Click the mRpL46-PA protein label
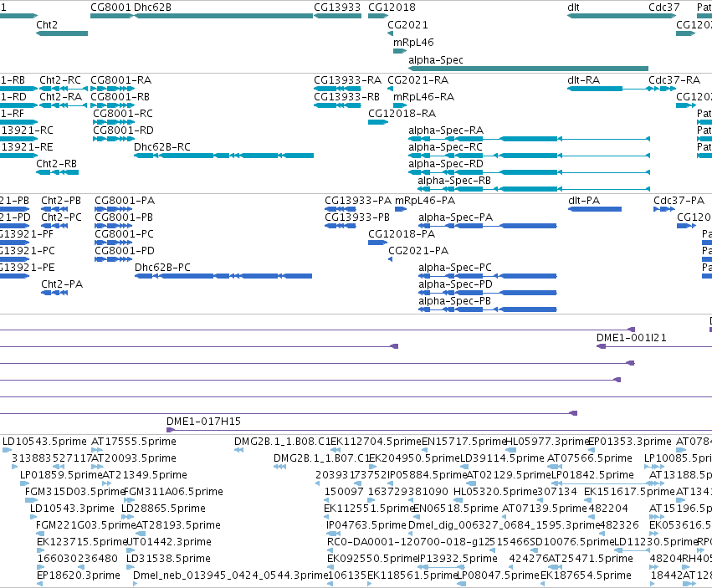Screen dimensions: 712x588 pos(425,201)
